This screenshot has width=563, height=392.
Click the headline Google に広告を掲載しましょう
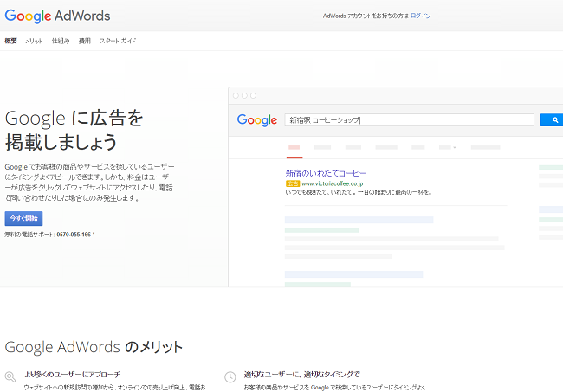(74, 130)
